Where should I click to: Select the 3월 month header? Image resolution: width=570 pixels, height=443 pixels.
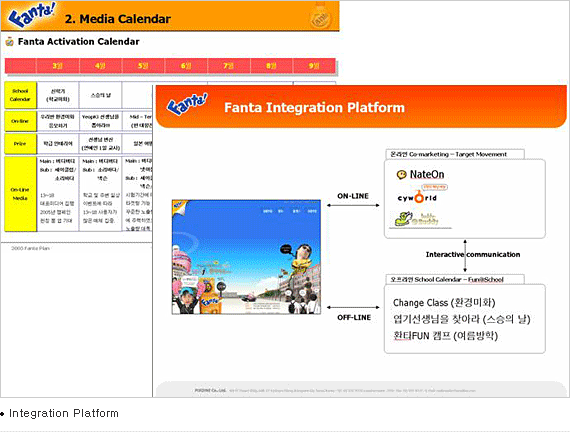coord(58,66)
